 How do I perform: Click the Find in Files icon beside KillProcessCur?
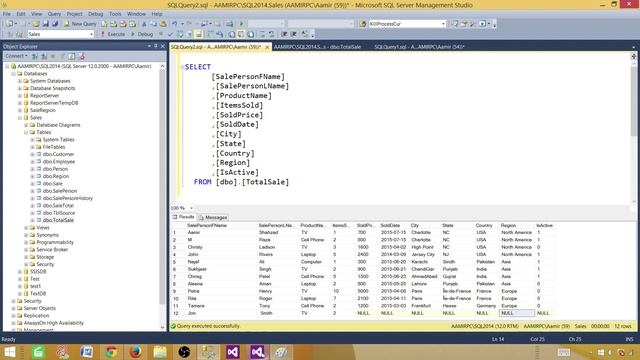(362, 24)
